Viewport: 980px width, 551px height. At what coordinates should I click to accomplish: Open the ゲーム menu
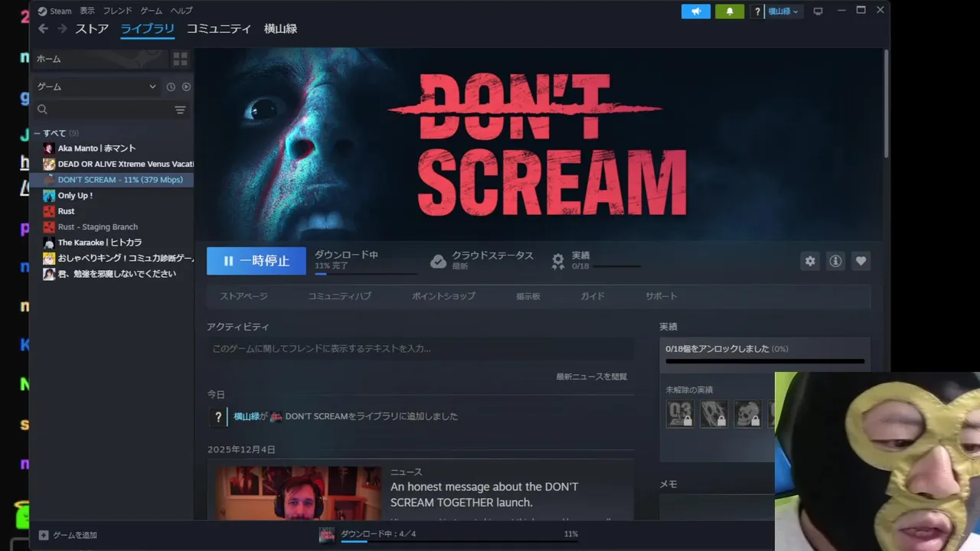(x=151, y=11)
